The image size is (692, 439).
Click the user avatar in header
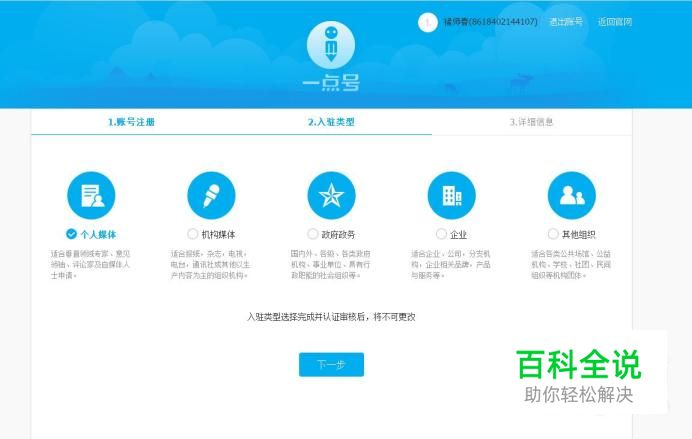[428, 22]
